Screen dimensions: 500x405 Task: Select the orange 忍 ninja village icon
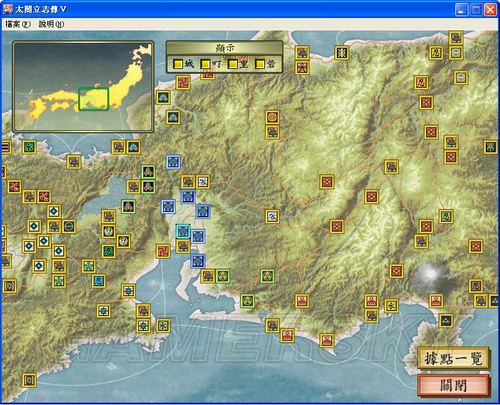[x=421, y=82]
